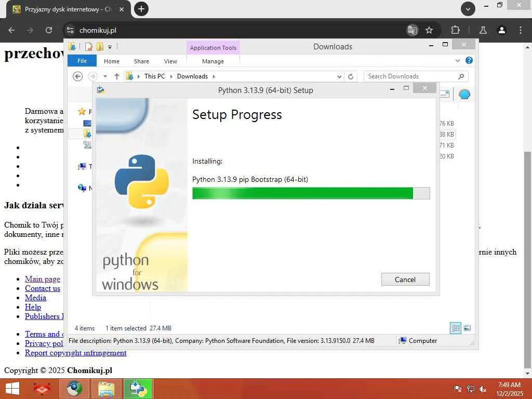Click the muted volume tray icon
This screenshot has height=399, width=532.
(x=483, y=389)
